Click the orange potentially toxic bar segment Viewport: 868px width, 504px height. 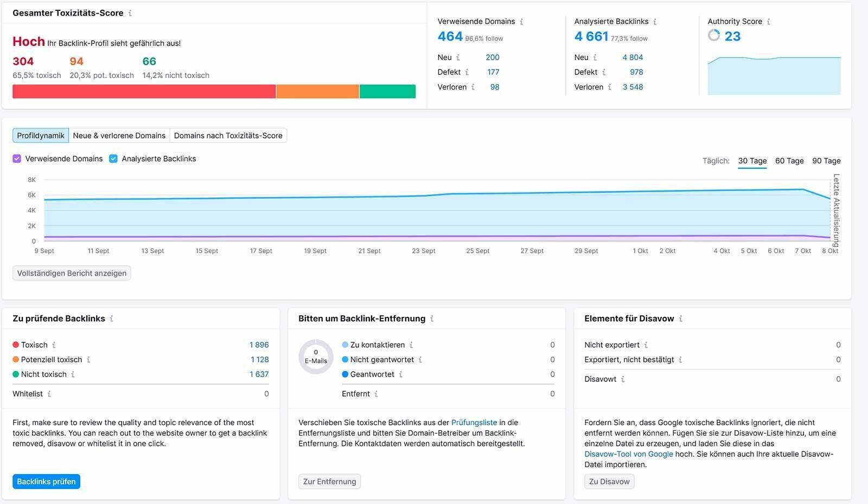pos(317,92)
